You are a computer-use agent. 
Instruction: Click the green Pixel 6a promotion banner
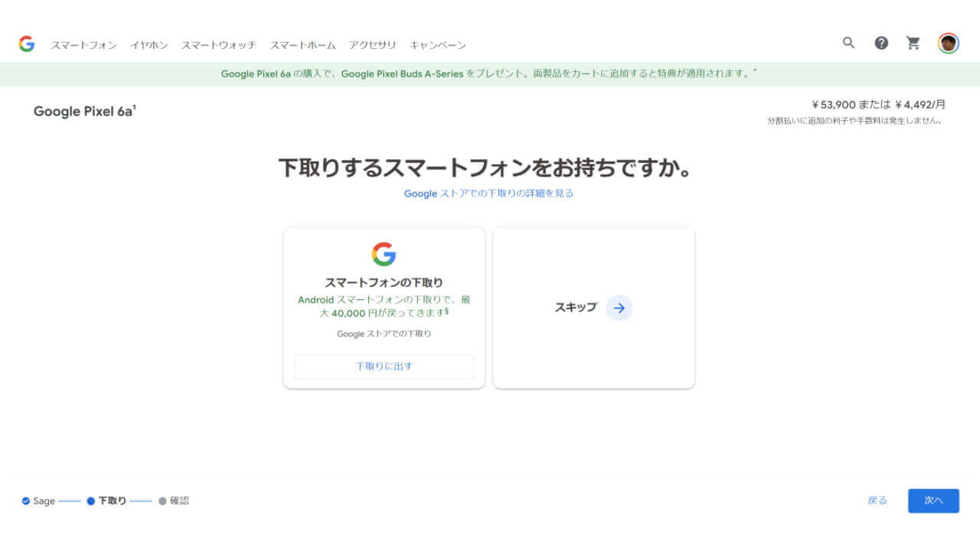coord(489,74)
